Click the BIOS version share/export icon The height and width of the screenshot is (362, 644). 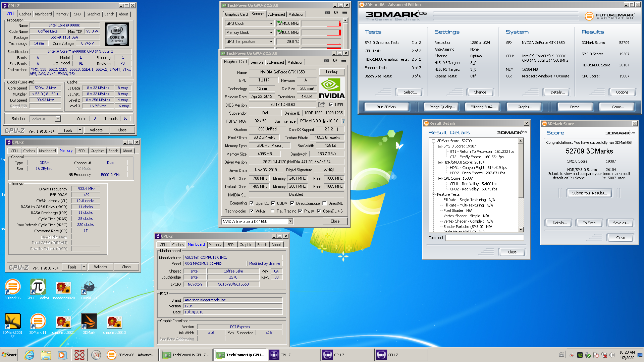[x=321, y=105]
